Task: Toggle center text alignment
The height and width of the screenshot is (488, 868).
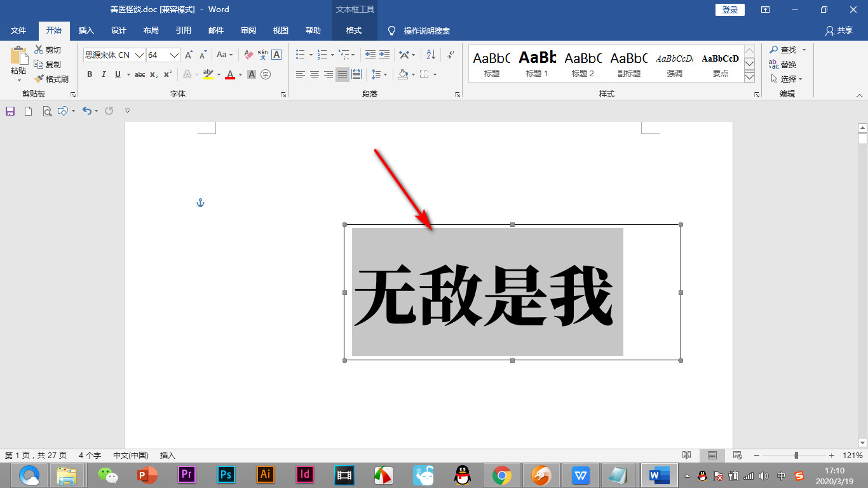Action: coord(315,74)
